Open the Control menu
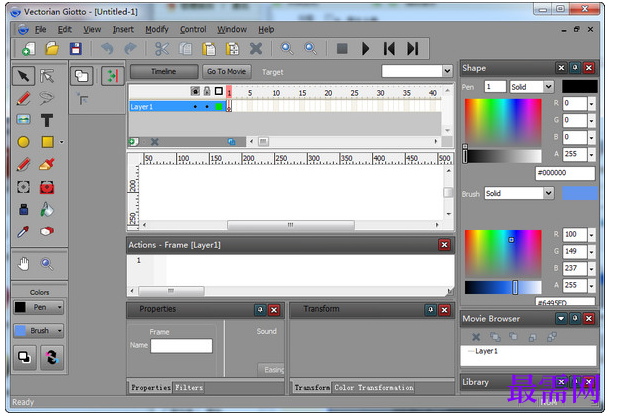 (x=193, y=30)
